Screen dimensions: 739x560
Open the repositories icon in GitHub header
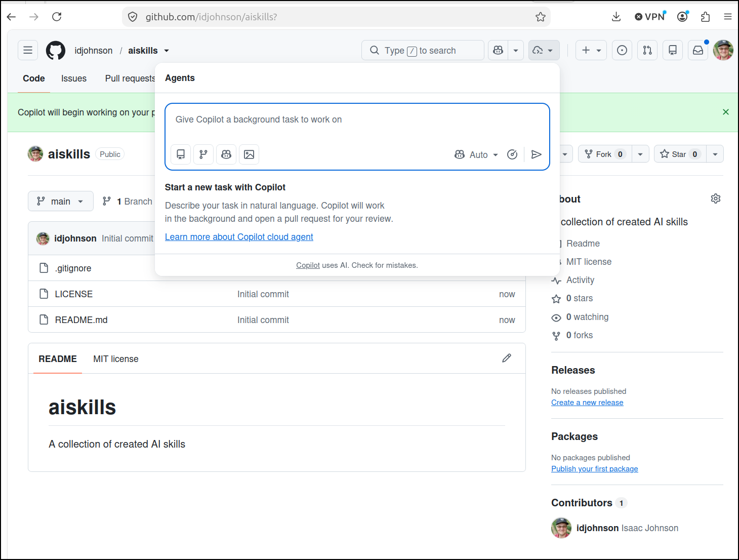coord(673,50)
